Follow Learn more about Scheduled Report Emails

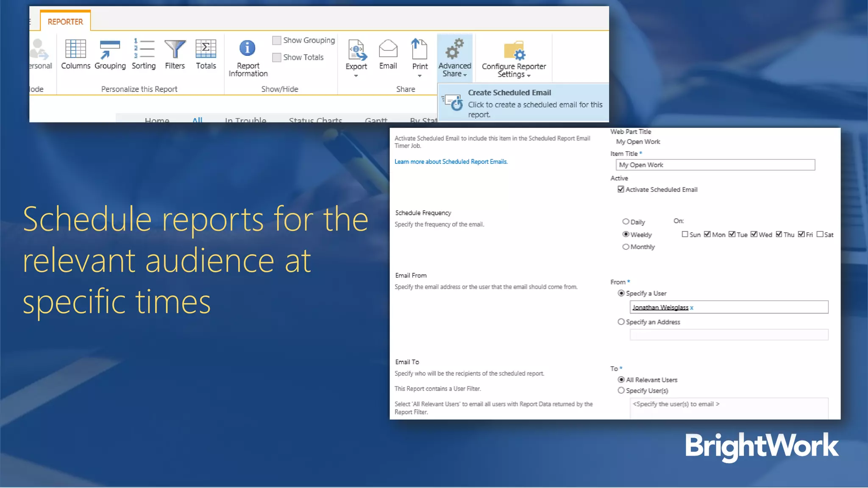pyautogui.click(x=451, y=162)
